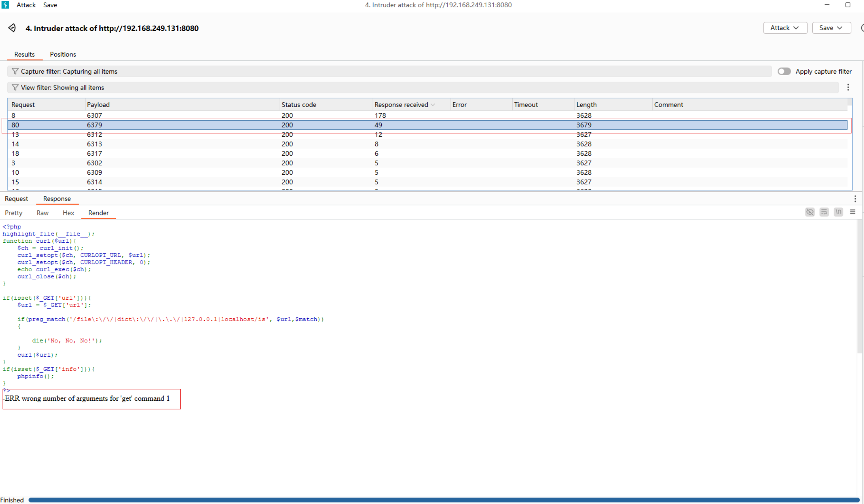This screenshot has height=504, width=864.
Task: Switch to the Raw response view tab
Action: (42, 213)
